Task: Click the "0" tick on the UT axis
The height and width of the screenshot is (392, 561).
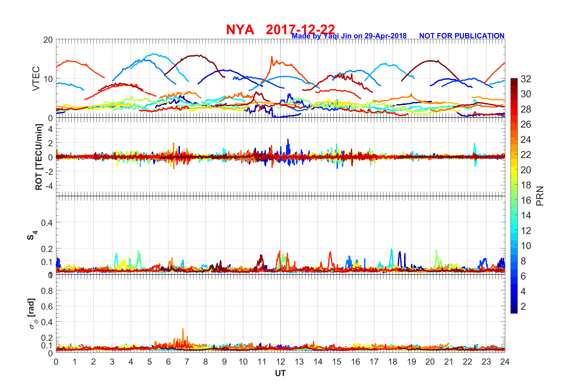Action: [x=56, y=362]
